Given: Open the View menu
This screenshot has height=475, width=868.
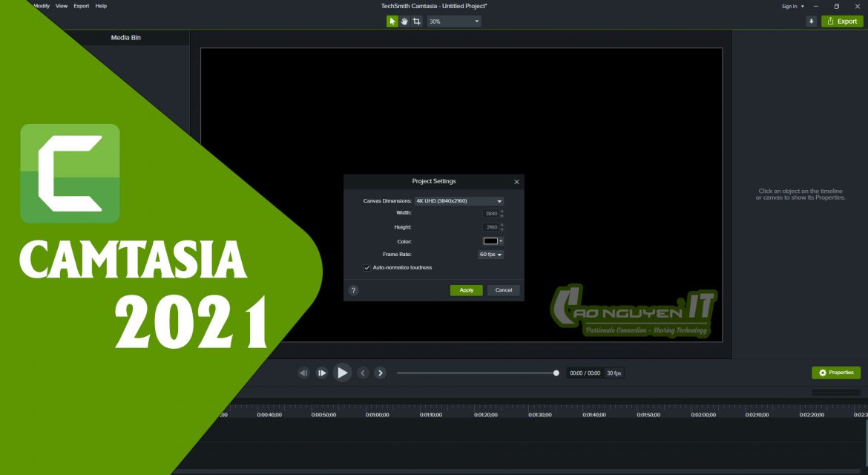Looking at the screenshot, I should tap(62, 6).
